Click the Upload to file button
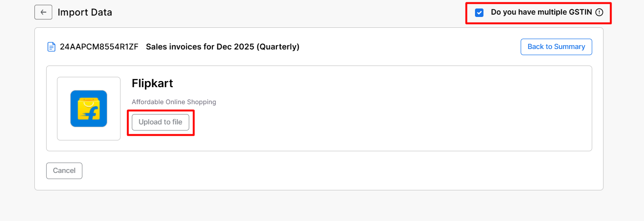Viewport: 644px width, 221px height. click(x=161, y=122)
